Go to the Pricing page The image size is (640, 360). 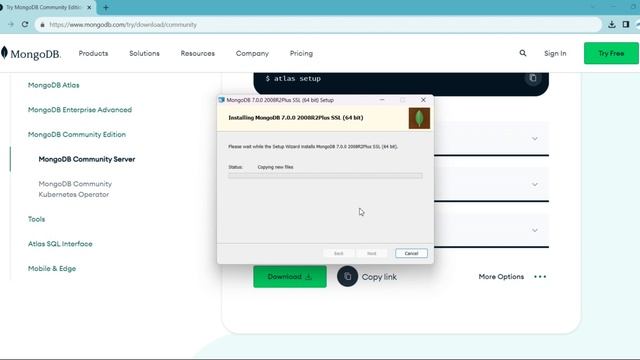click(x=301, y=53)
